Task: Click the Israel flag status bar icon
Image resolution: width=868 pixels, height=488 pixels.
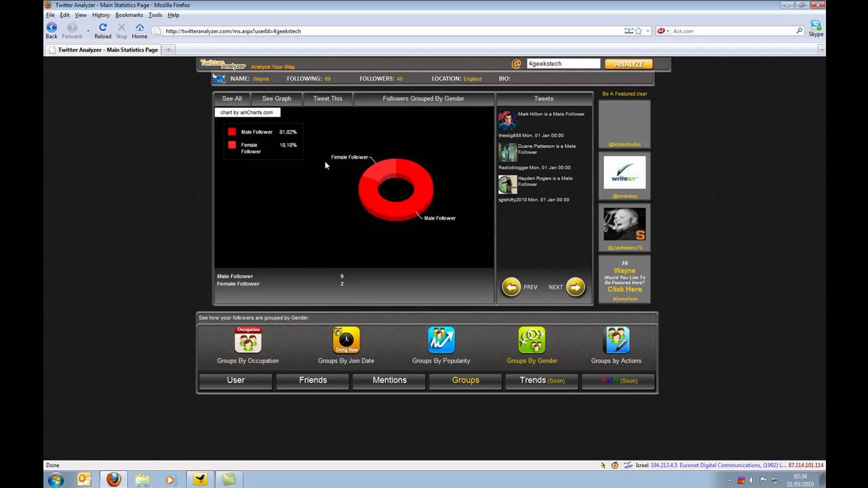Action: [628, 466]
